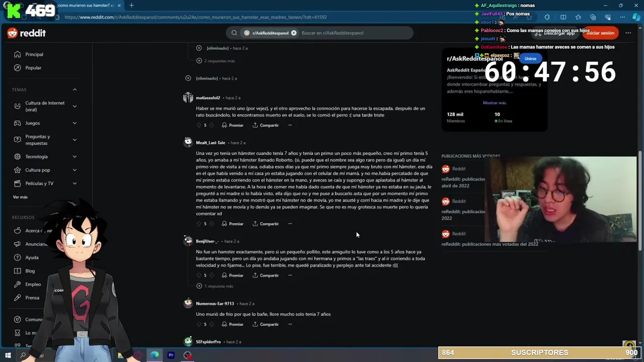
Task: Open more options on Numerous-Ear-9713's comment
Action: click(290, 324)
